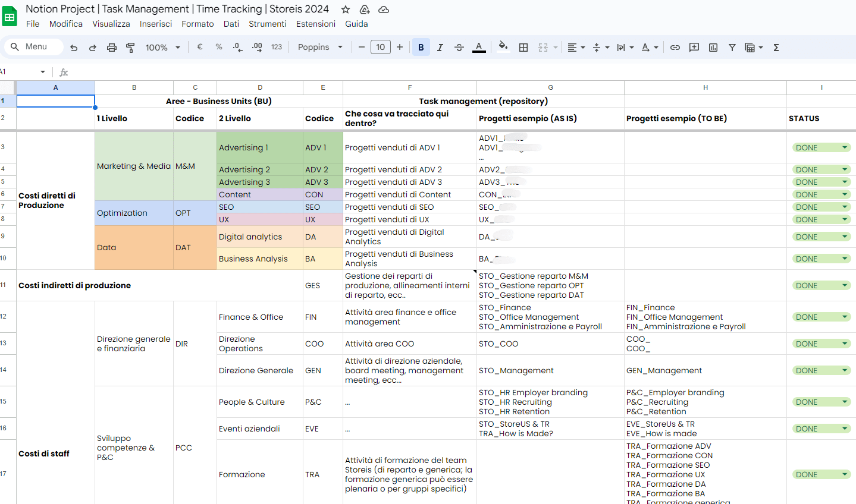
Task: Insert a chart
Action: [x=713, y=47]
